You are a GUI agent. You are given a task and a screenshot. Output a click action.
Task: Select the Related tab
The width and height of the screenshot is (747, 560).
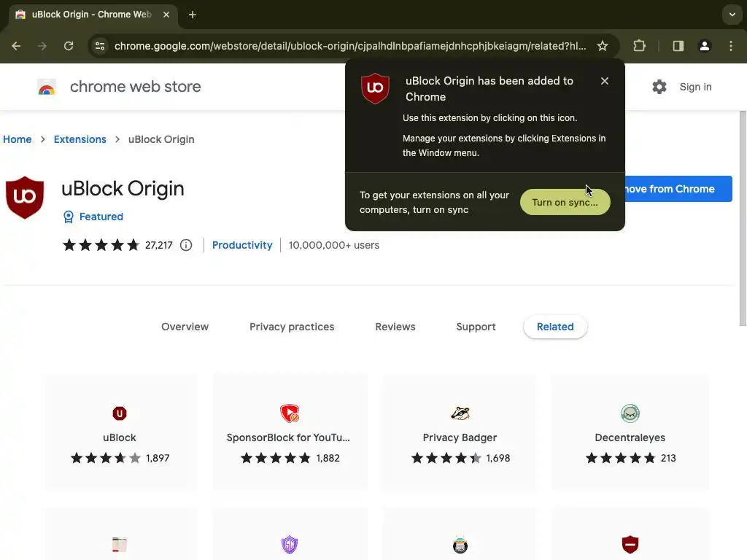555,327
